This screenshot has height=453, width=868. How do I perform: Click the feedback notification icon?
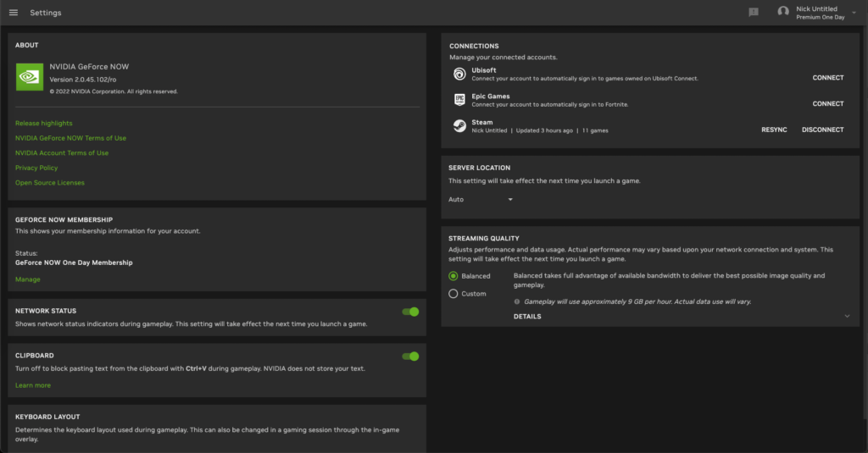click(753, 13)
